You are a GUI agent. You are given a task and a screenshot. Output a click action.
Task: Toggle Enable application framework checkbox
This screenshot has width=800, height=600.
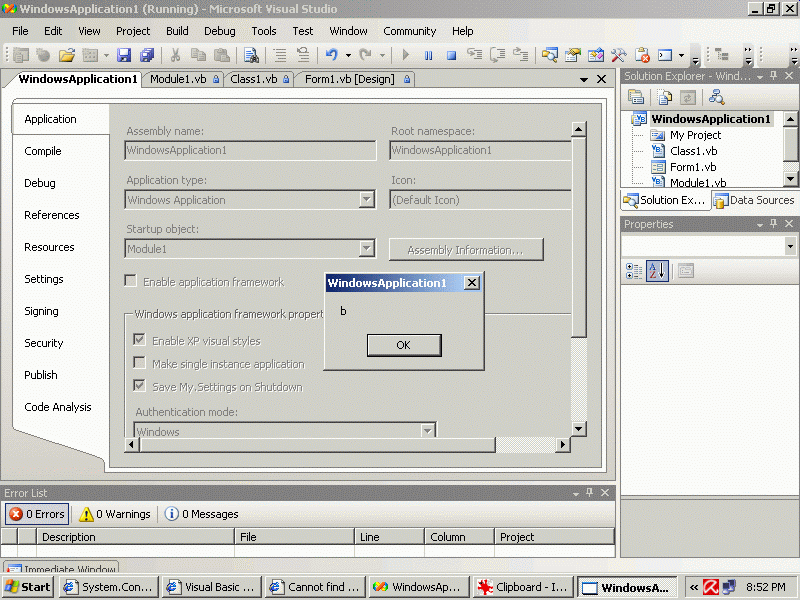pos(131,281)
